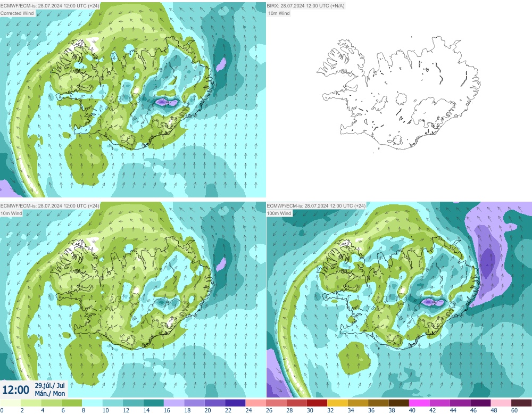Pick the dark red 30–32 legend swatch
Image resolution: width=532 pixels, height=414 pixels.
[317, 403]
